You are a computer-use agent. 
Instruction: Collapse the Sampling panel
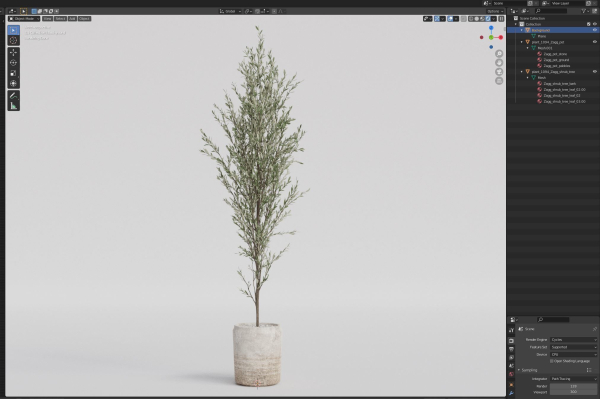pyautogui.click(x=519, y=370)
